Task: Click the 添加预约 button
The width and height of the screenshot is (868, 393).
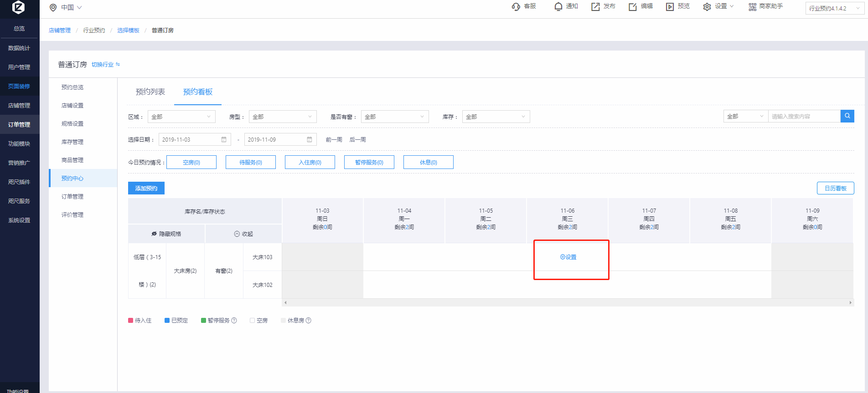Action: [x=146, y=188]
